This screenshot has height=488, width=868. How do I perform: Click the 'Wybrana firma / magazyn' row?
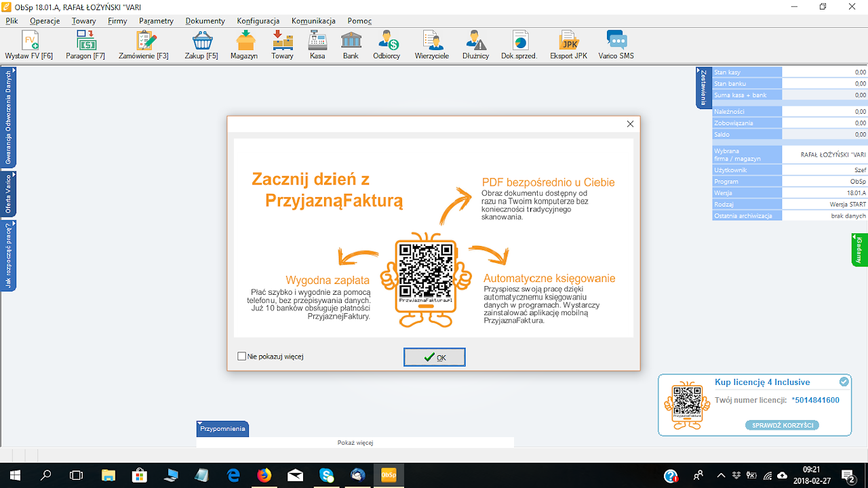pyautogui.click(x=790, y=155)
